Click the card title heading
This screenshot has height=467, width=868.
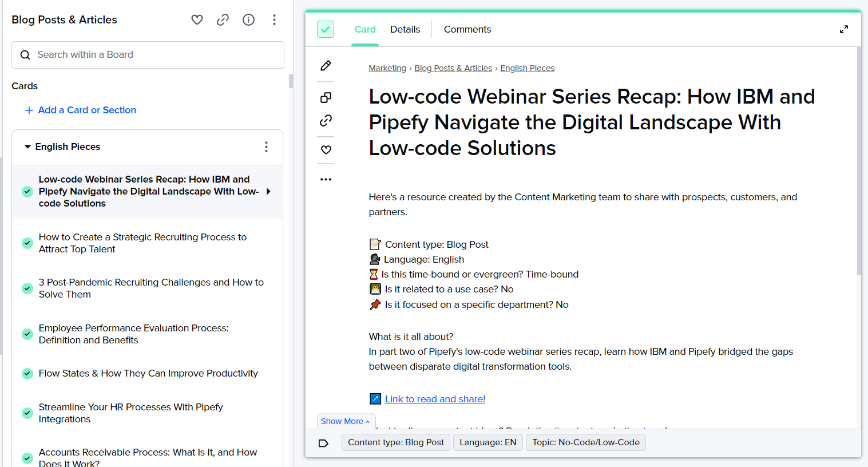click(x=592, y=122)
